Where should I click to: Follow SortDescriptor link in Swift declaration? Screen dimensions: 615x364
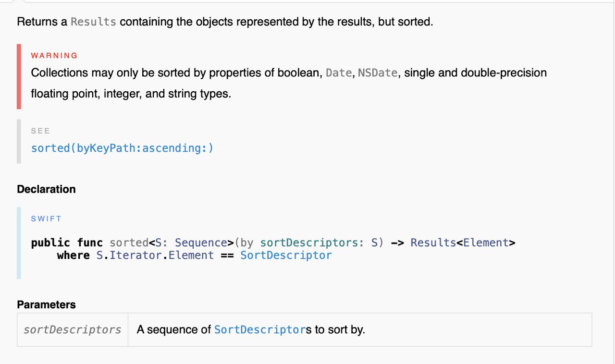[286, 255]
